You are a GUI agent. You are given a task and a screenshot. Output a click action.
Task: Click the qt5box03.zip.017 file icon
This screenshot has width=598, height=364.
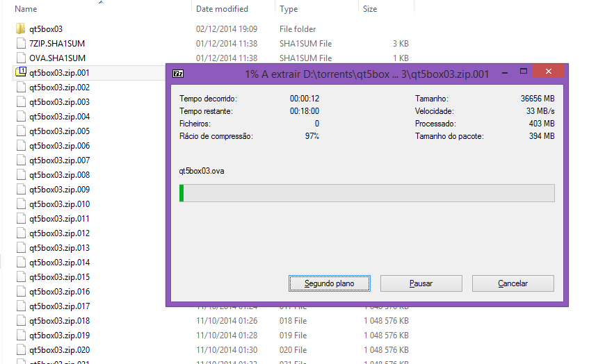coord(21,306)
